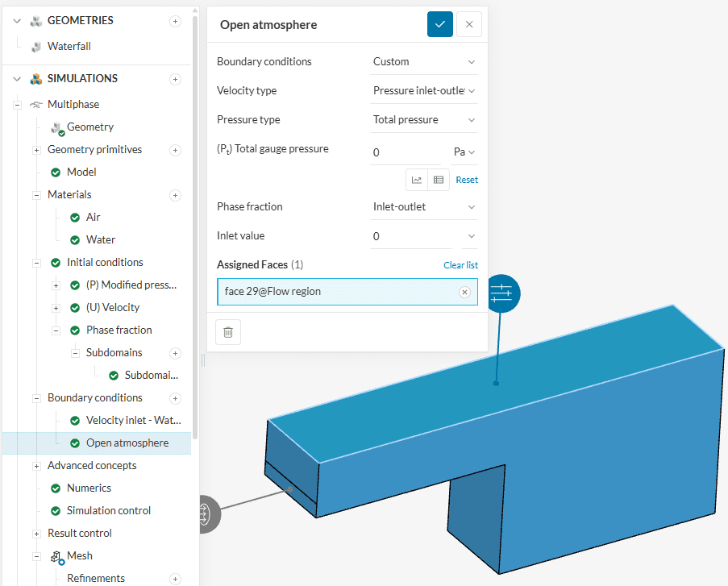Remove face 29@Flow region from assigned faces

[464, 292]
